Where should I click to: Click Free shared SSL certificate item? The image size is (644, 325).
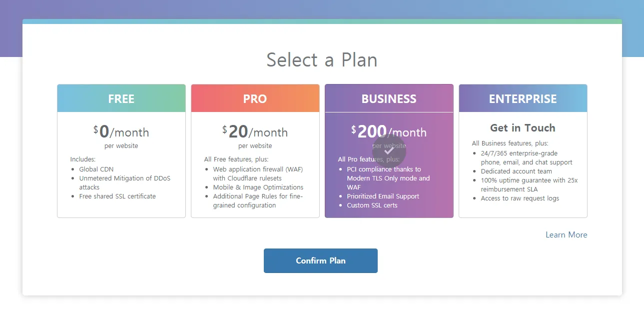pos(117,196)
